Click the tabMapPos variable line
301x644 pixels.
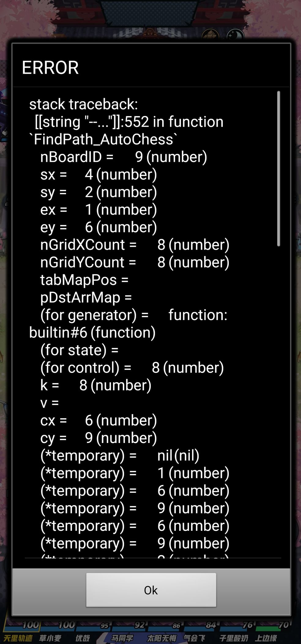pos(84,280)
